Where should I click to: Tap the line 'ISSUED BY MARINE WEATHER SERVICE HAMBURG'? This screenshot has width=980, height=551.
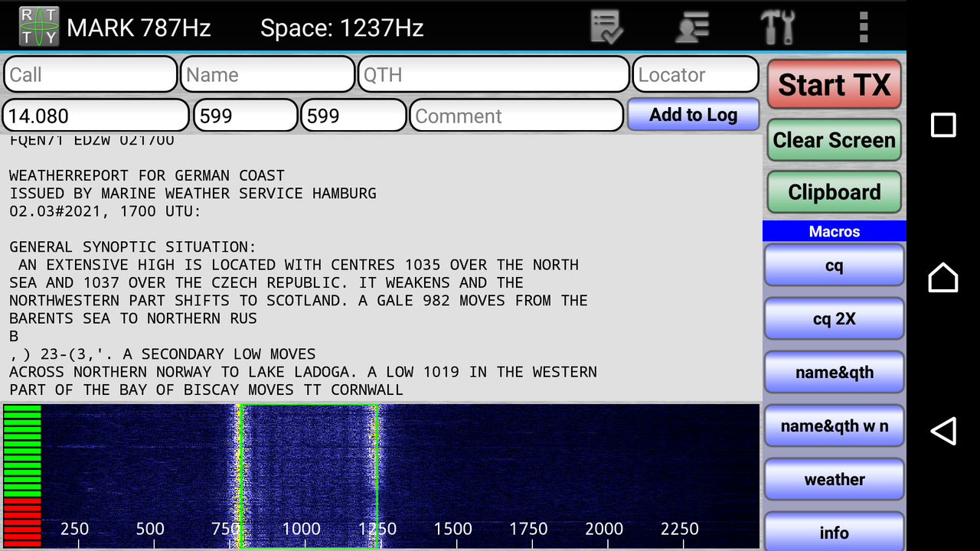(193, 193)
